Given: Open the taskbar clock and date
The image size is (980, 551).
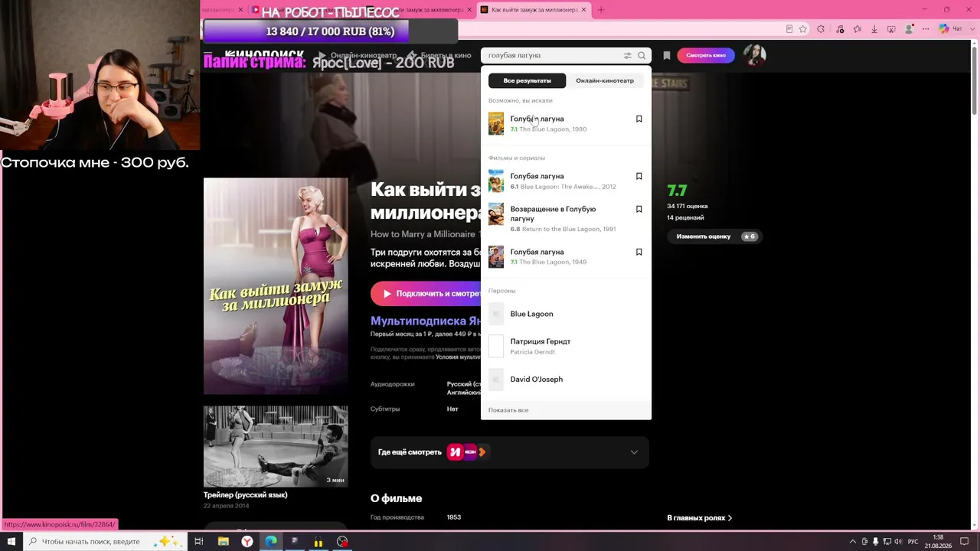Looking at the screenshot, I should point(938,541).
